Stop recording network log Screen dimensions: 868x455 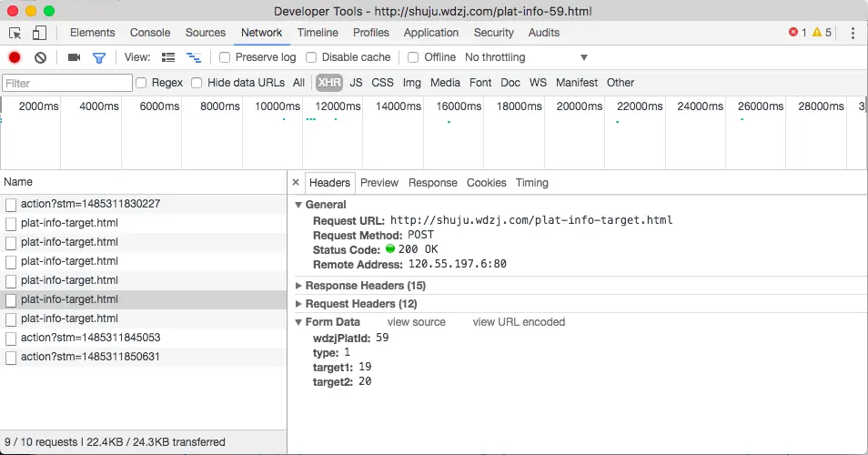[15, 57]
